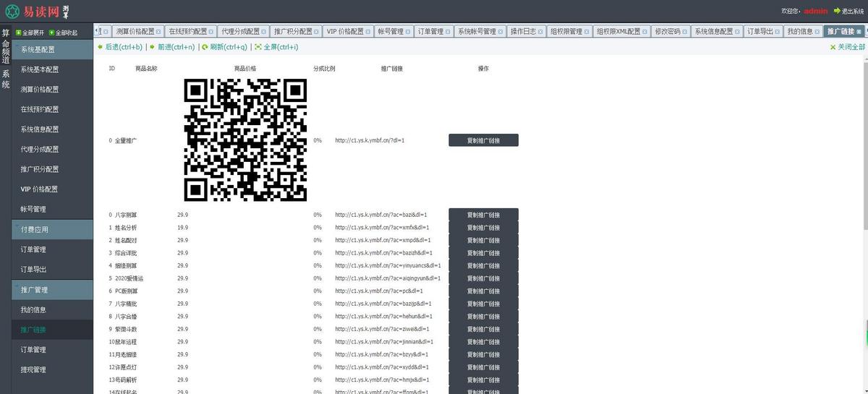Close the VIP 价格配置 tab with its x icon
Viewport: 868px width, 394px height.
coord(369,32)
